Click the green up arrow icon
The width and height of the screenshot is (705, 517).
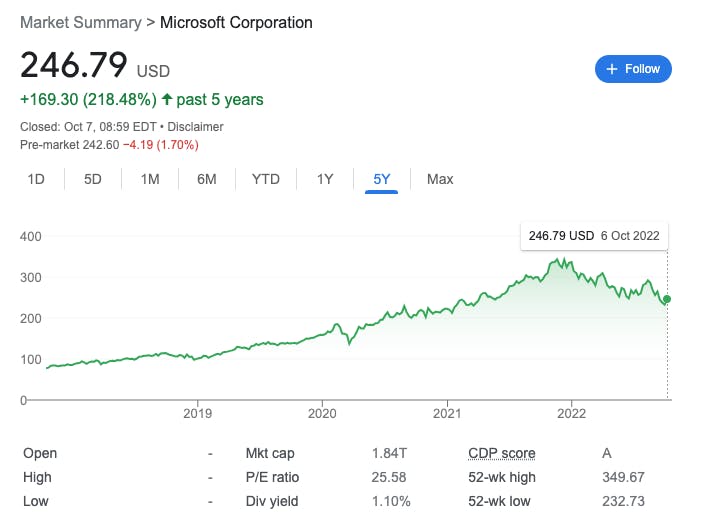[165, 100]
